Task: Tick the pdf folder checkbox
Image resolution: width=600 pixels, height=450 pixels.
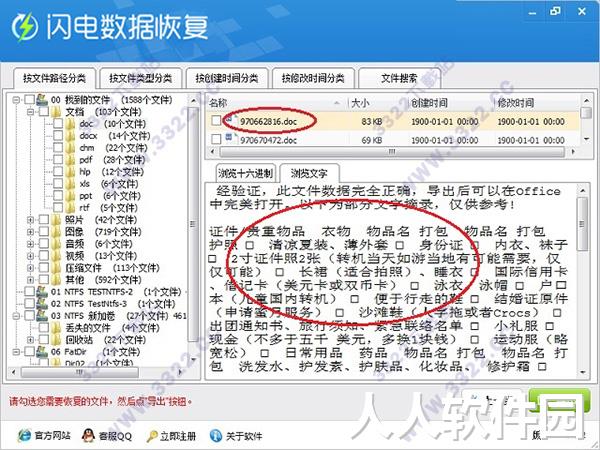Action: (58, 160)
